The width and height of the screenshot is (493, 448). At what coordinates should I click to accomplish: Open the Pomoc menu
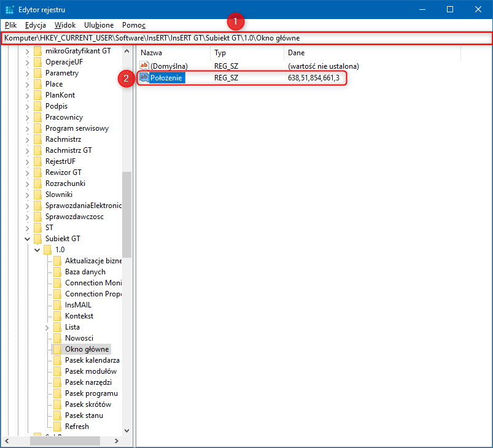pos(134,25)
